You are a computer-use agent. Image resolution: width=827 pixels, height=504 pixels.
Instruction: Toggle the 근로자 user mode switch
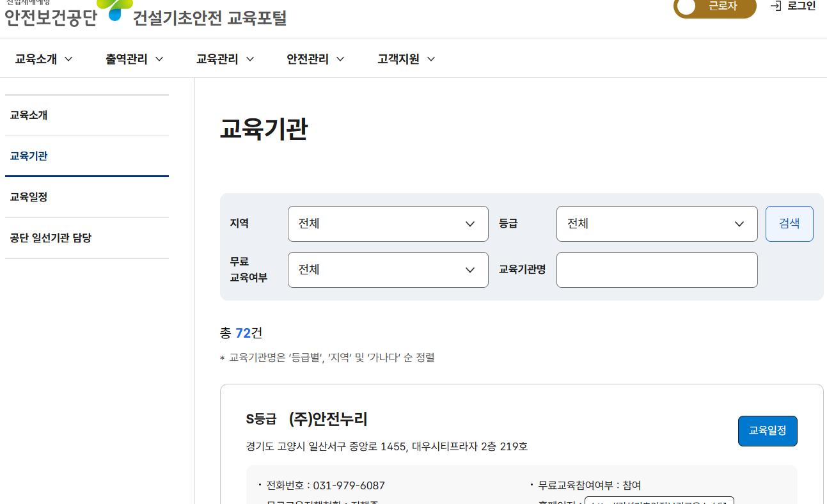(x=714, y=8)
